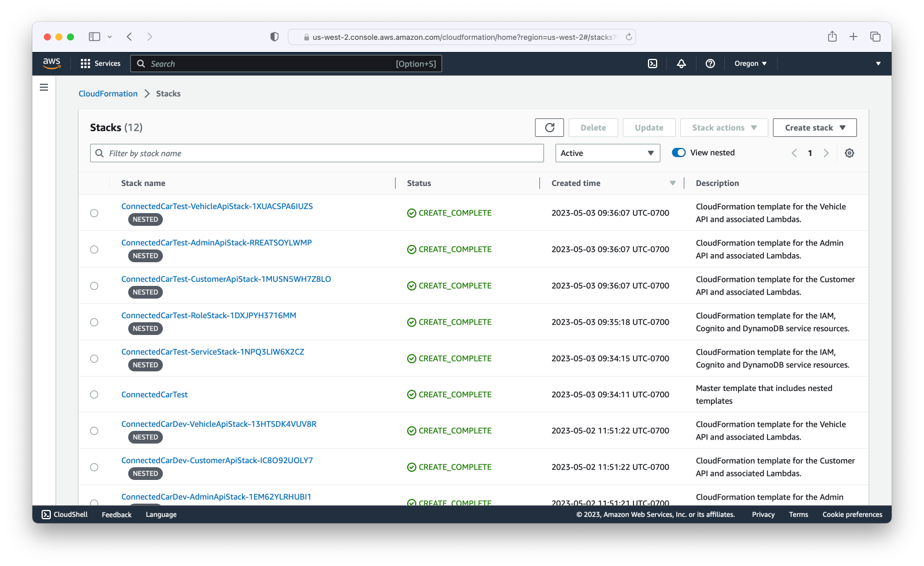Open ConnectedCarTest-CustomerApiStack-1MUSN5WH7Z8LO stack
This screenshot has height=566, width=924.
tap(226, 279)
